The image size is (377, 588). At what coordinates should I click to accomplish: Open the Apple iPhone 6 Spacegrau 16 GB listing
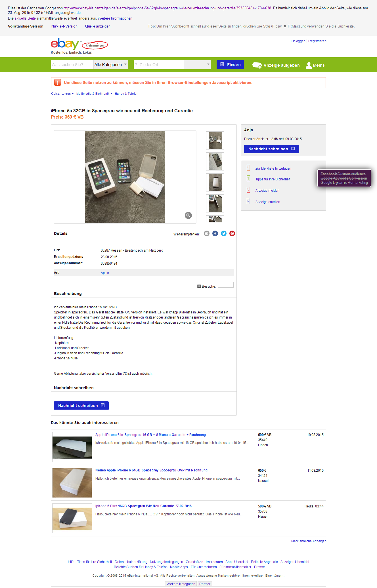[150, 435]
